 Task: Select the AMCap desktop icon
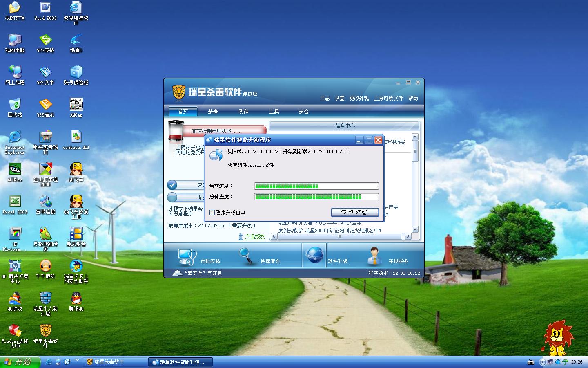click(x=76, y=108)
